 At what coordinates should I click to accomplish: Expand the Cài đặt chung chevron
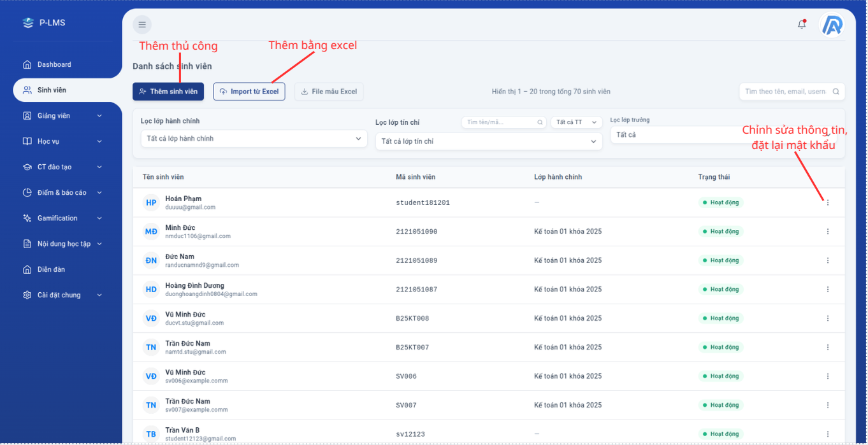(x=99, y=295)
